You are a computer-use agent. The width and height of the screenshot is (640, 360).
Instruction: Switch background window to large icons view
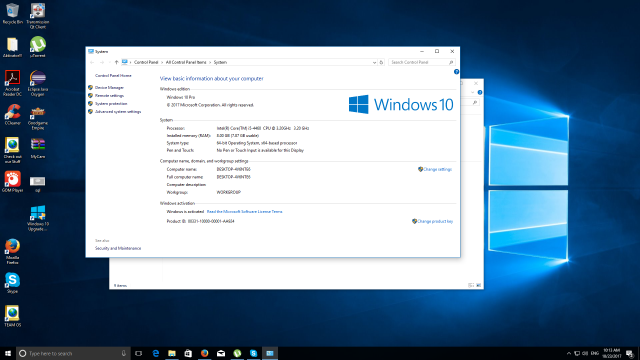point(479,285)
